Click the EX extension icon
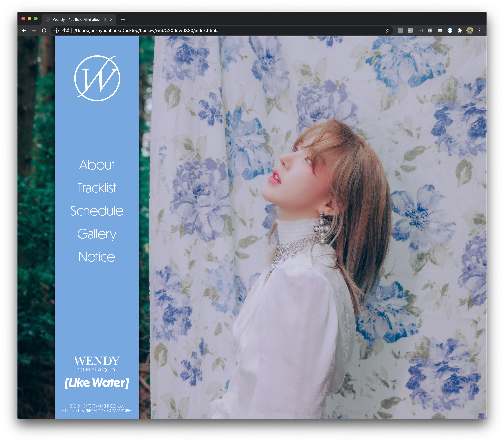Screen dimensions: 504x442 pos(410,31)
